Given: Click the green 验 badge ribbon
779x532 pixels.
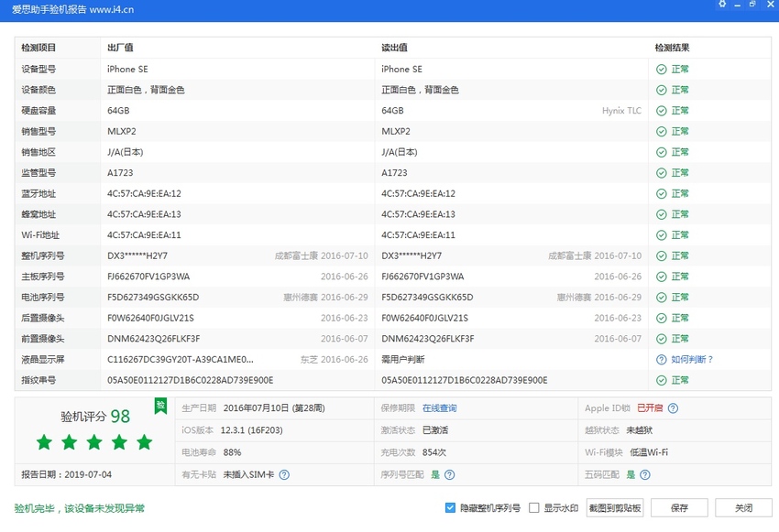Looking at the screenshot, I should point(160,406).
